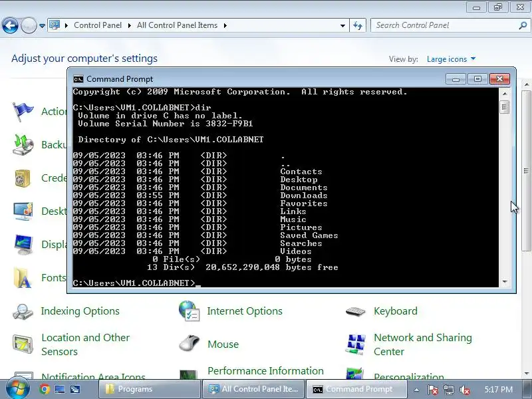The width and height of the screenshot is (532, 399).
Task: Click the Command Prompt scrollbar thumb
Action: tap(504, 107)
